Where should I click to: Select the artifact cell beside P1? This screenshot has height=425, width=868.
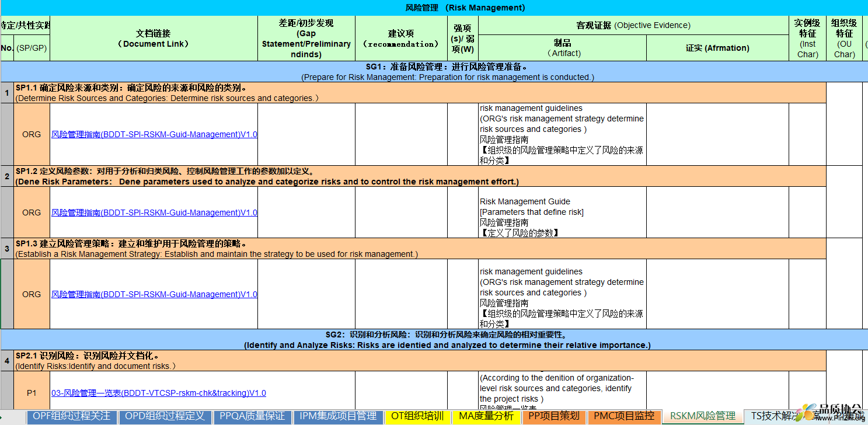coord(562,390)
